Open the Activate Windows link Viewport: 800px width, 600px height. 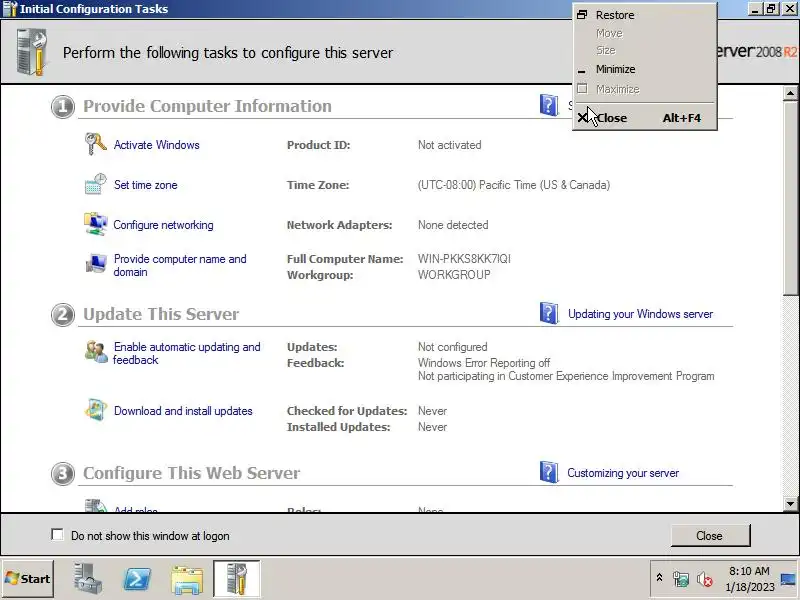pos(157,145)
